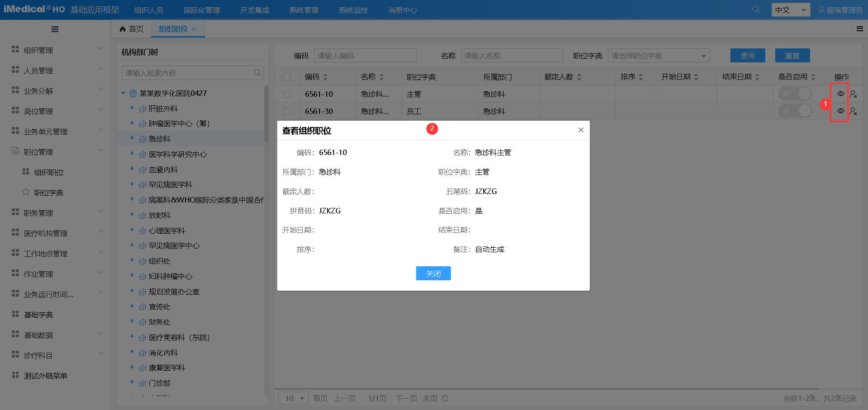The width and height of the screenshot is (868, 410).
Task: Collapse sidebar using the hamburger menu icon
Action: click(x=55, y=29)
